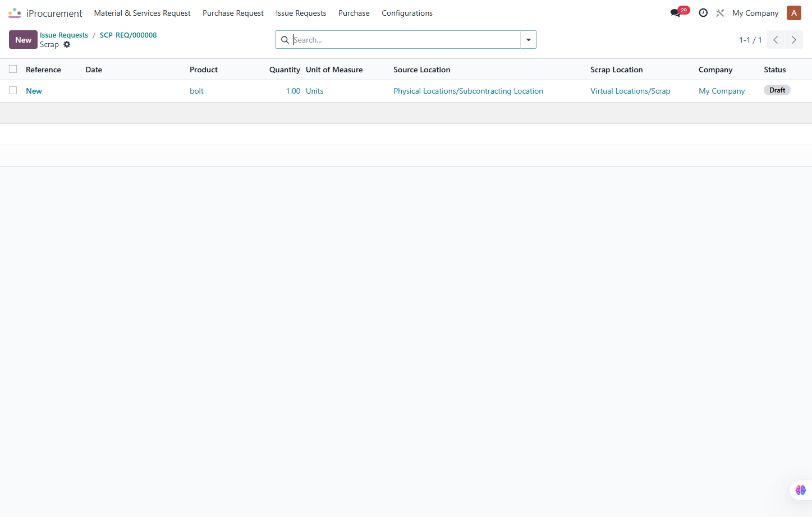Select all records with header checkbox
The height and width of the screenshot is (517, 812).
13,69
